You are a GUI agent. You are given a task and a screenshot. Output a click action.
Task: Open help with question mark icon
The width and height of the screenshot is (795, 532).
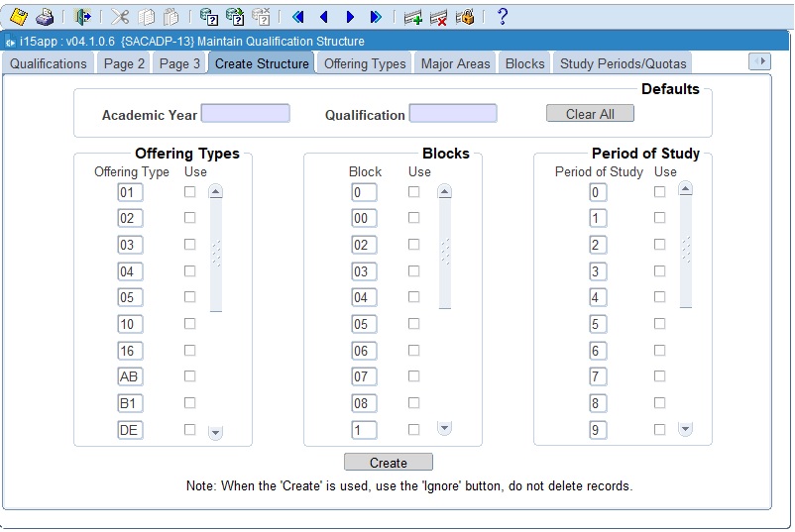(x=503, y=16)
